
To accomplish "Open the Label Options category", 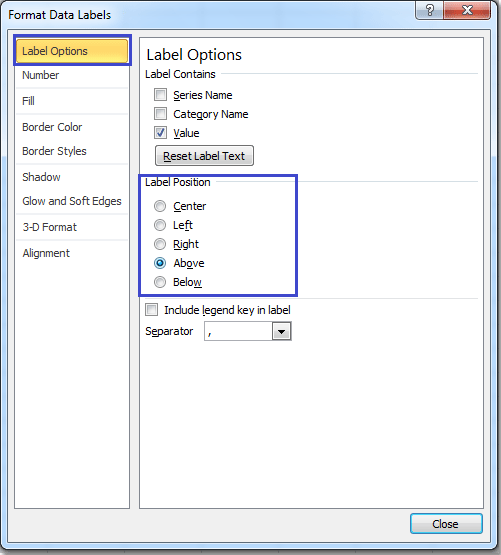I will (72, 51).
